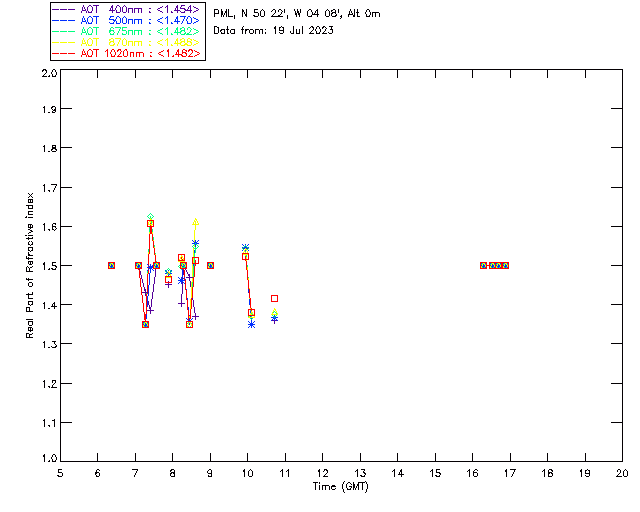
Task: Click the x-axis tick label 6
Action: click(98, 473)
